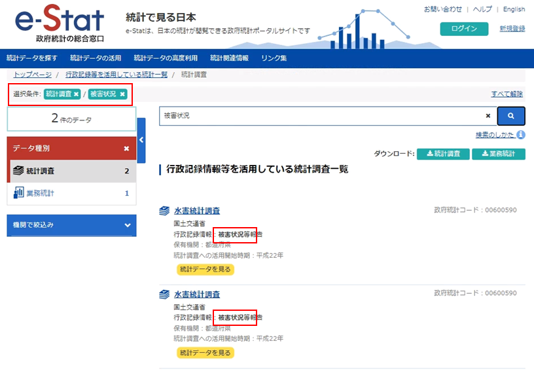
Task: Open the 統計データの活用 menu
Action: (96, 58)
